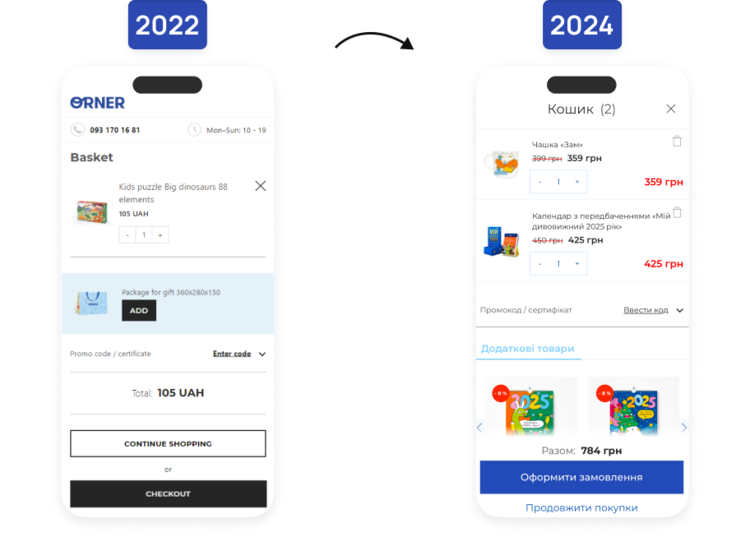Decrease Kids puzzle quantity with minus
Image resolution: width=750 pixels, height=542 pixels.
127,235
